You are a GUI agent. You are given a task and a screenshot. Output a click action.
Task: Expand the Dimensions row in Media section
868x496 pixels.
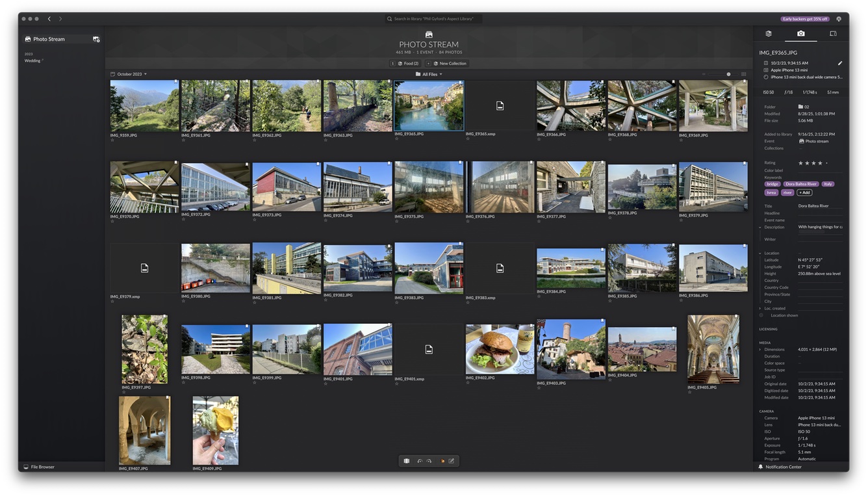tap(760, 350)
